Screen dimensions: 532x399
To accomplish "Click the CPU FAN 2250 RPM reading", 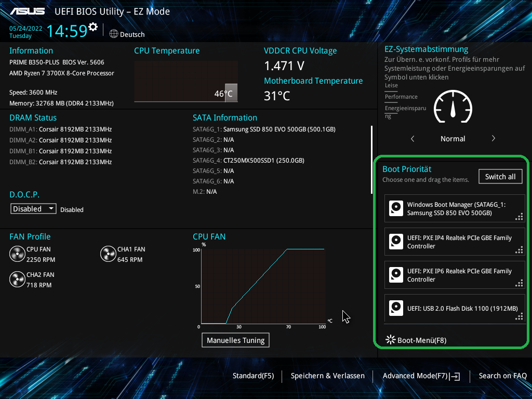I will coord(41,260).
